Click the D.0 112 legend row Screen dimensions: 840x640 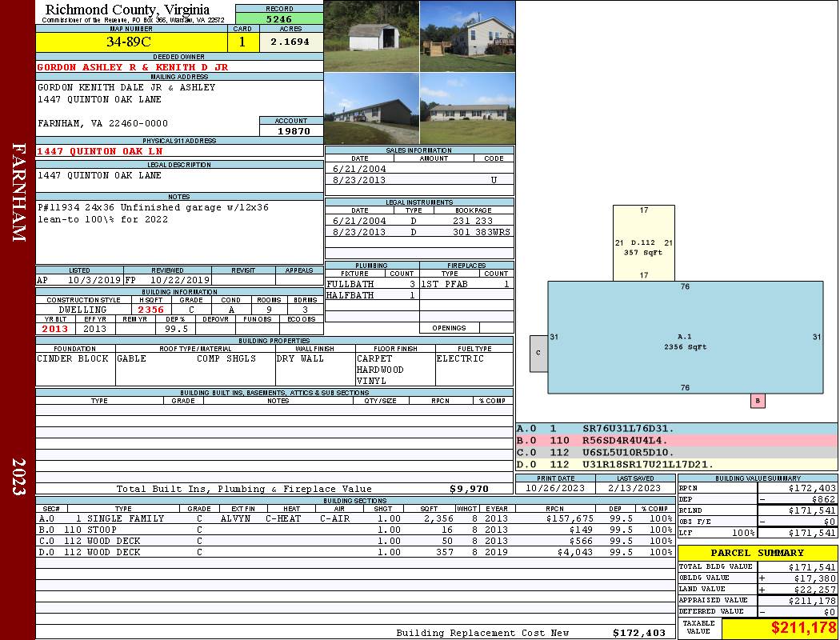(x=676, y=465)
